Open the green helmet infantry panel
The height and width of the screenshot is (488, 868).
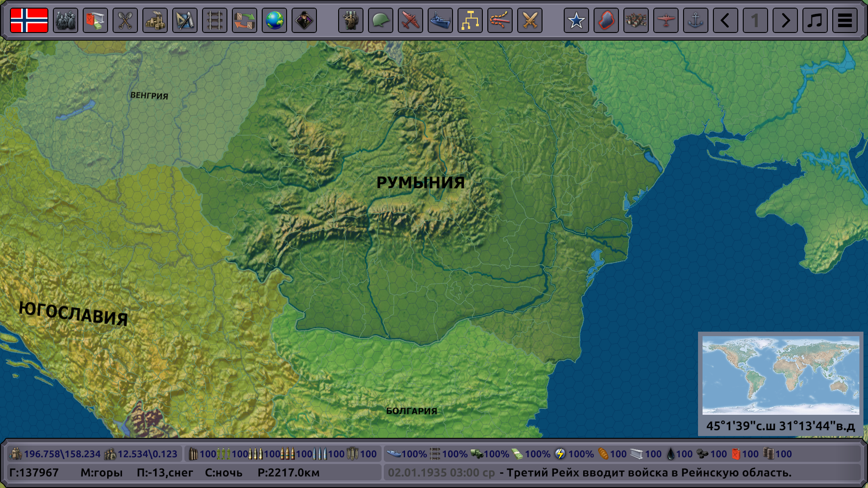click(x=380, y=20)
